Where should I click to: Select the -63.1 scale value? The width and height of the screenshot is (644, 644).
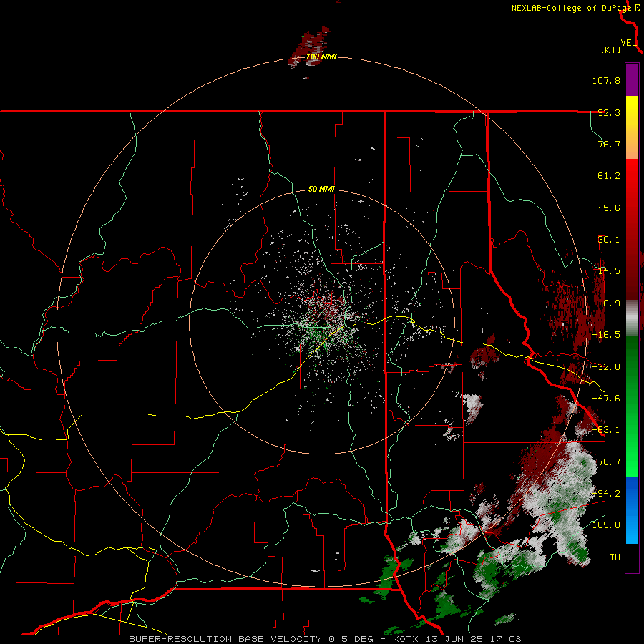pyautogui.click(x=606, y=430)
